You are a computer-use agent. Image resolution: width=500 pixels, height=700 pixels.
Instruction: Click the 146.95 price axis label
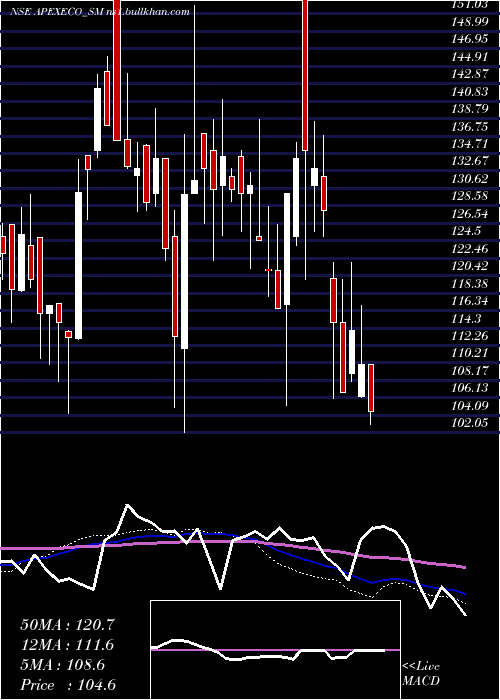470,39
